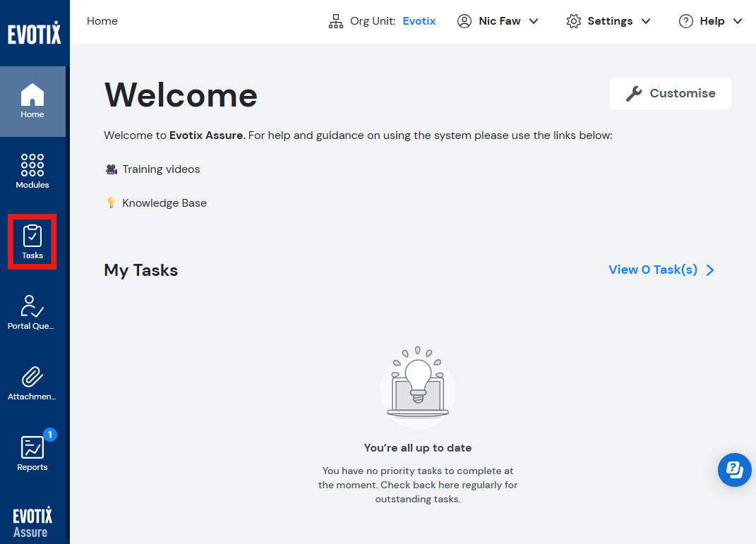The height and width of the screenshot is (544, 756).
Task: Click the Evotix Assure logo at bottom
Action: (32, 522)
